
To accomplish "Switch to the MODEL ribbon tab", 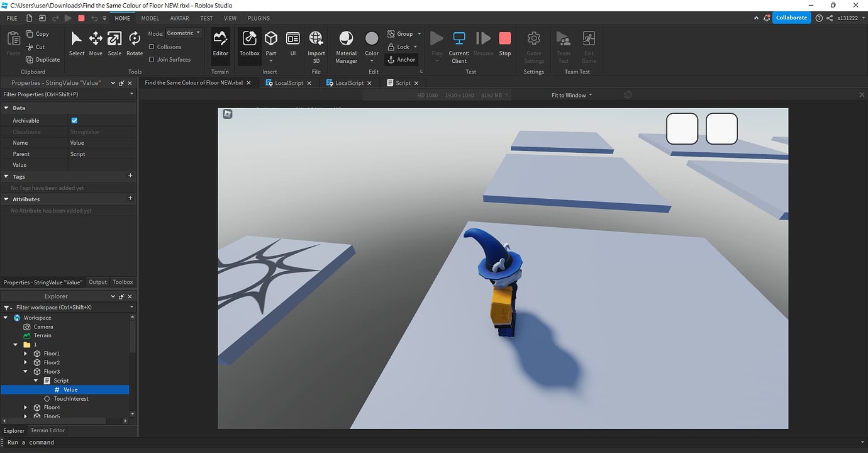I will tap(150, 18).
